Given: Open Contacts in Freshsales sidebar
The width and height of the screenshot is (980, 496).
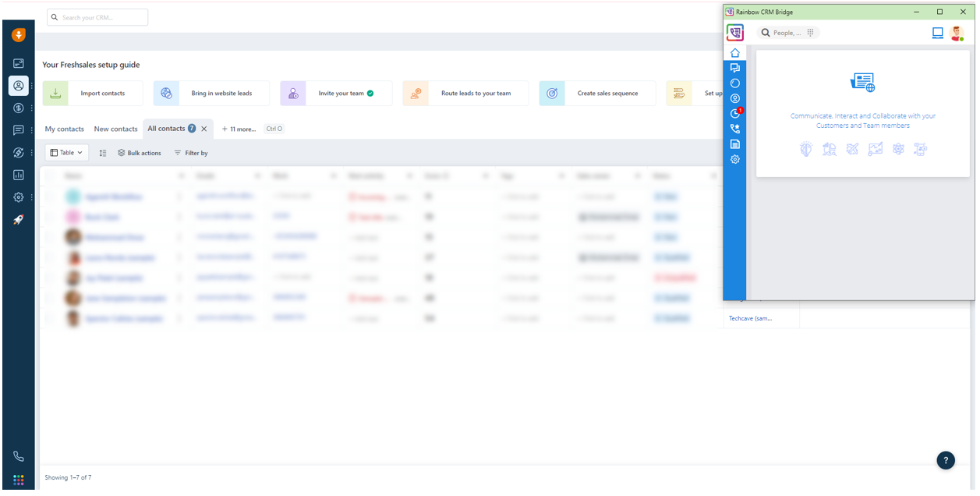Looking at the screenshot, I should pyautogui.click(x=19, y=86).
